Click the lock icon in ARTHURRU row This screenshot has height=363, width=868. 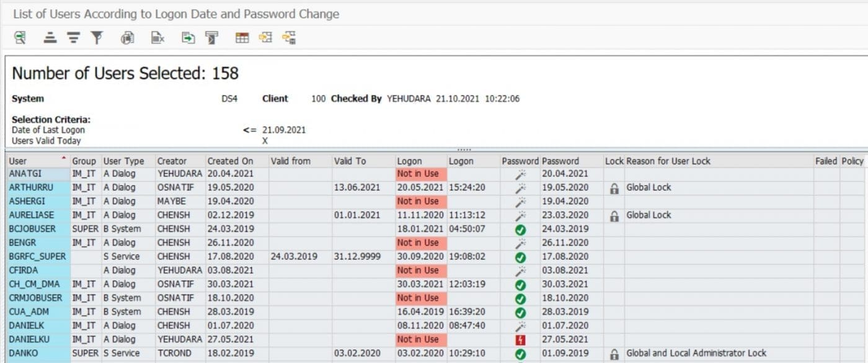coord(614,188)
